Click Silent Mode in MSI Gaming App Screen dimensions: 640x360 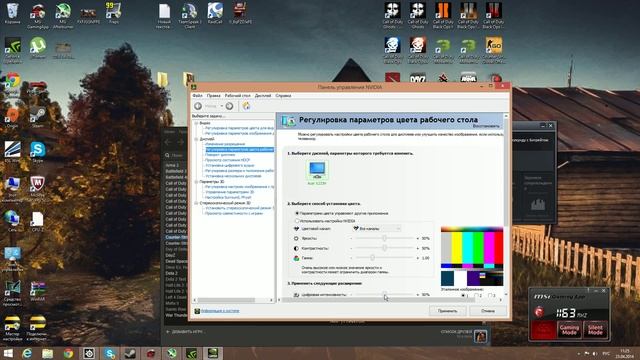[x=595, y=330]
